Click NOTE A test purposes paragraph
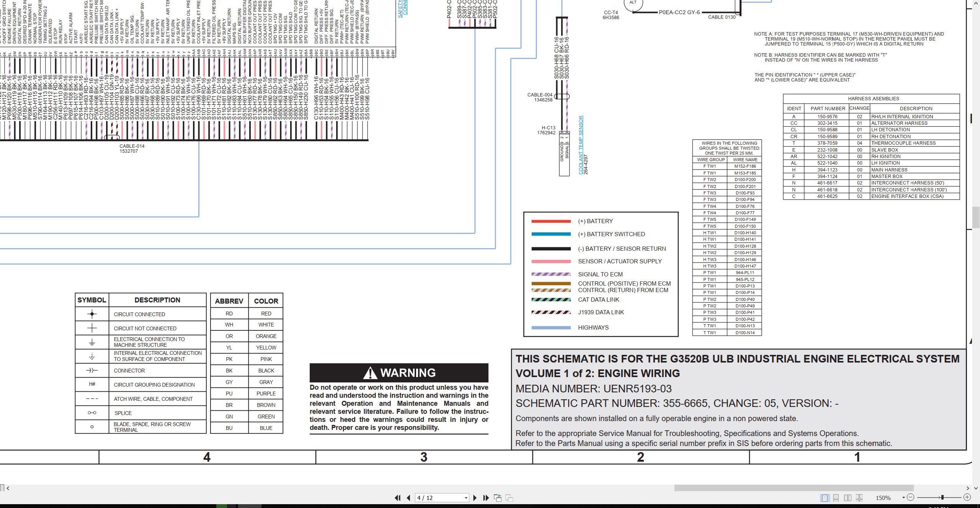This screenshot has width=980, height=508. (849, 39)
